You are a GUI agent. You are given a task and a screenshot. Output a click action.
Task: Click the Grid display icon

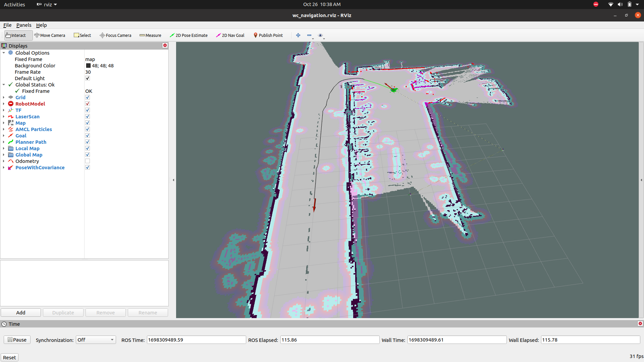click(11, 97)
